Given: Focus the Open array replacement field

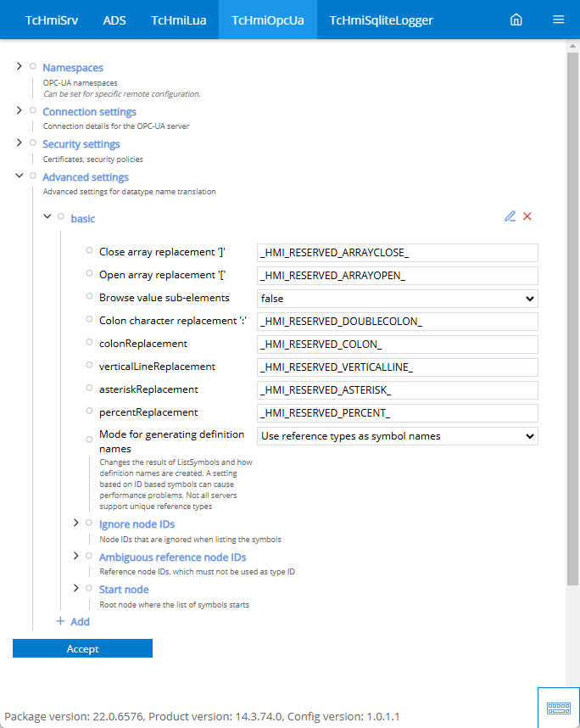Looking at the screenshot, I should coord(398,276).
